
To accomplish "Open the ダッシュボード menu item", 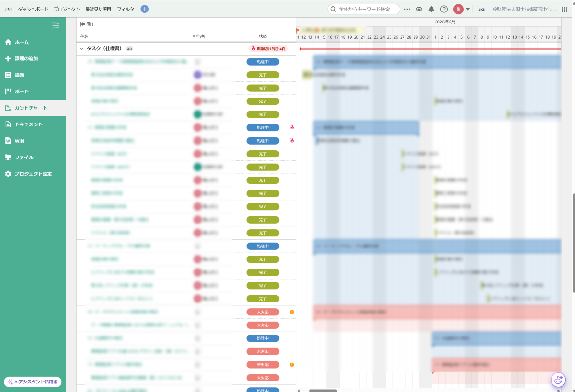I will point(33,9).
